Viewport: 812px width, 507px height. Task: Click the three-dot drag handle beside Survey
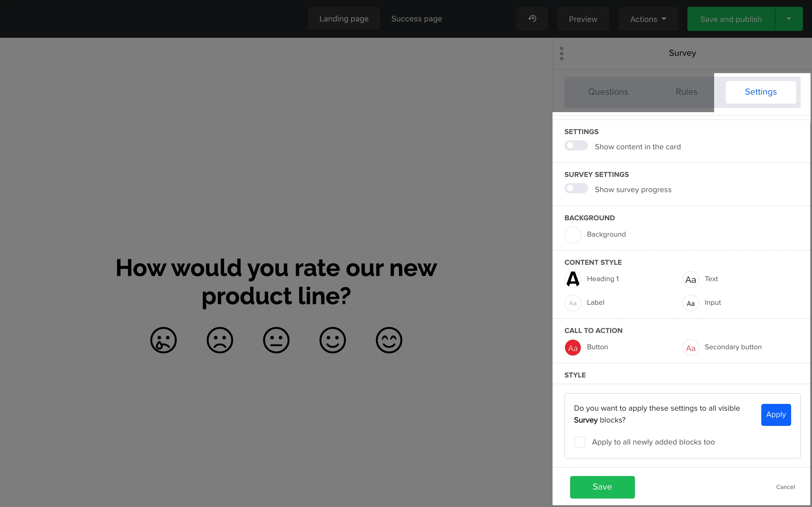[561, 54]
